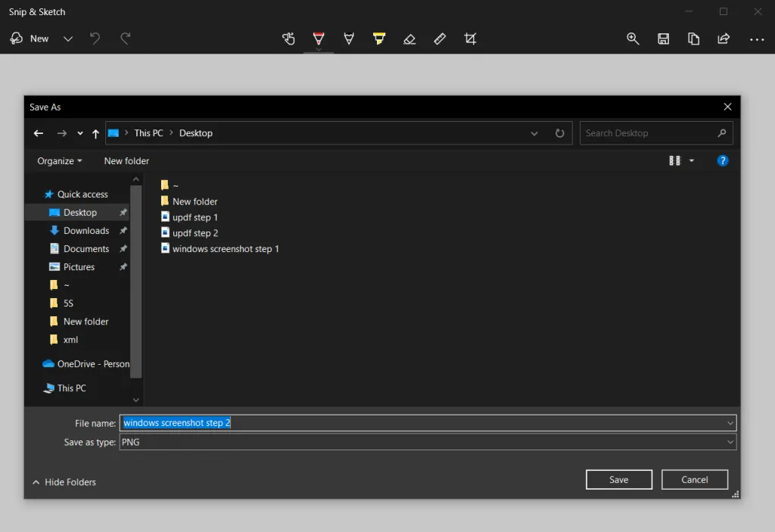Activate the image Crop tool
This screenshot has width=775, height=532.
470,39
